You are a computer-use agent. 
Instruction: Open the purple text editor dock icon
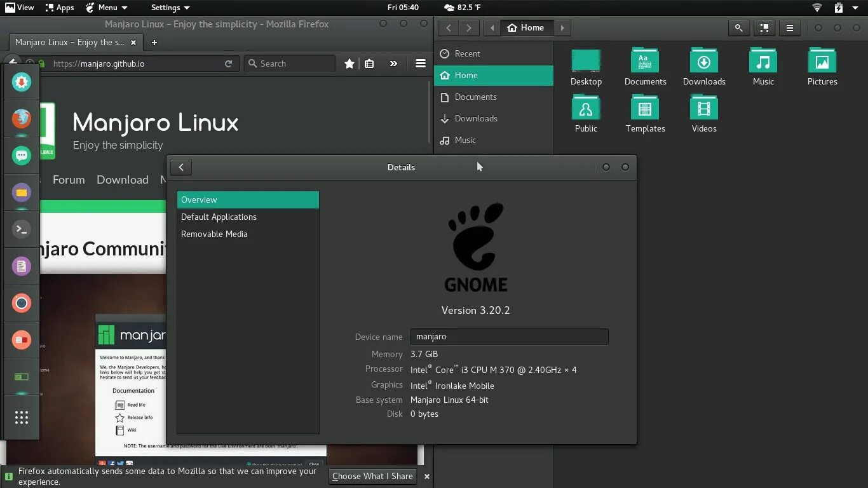tap(22, 266)
